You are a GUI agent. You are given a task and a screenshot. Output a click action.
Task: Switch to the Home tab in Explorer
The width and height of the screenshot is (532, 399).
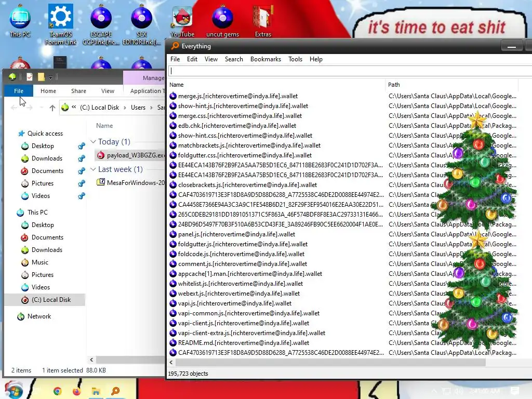click(x=48, y=91)
